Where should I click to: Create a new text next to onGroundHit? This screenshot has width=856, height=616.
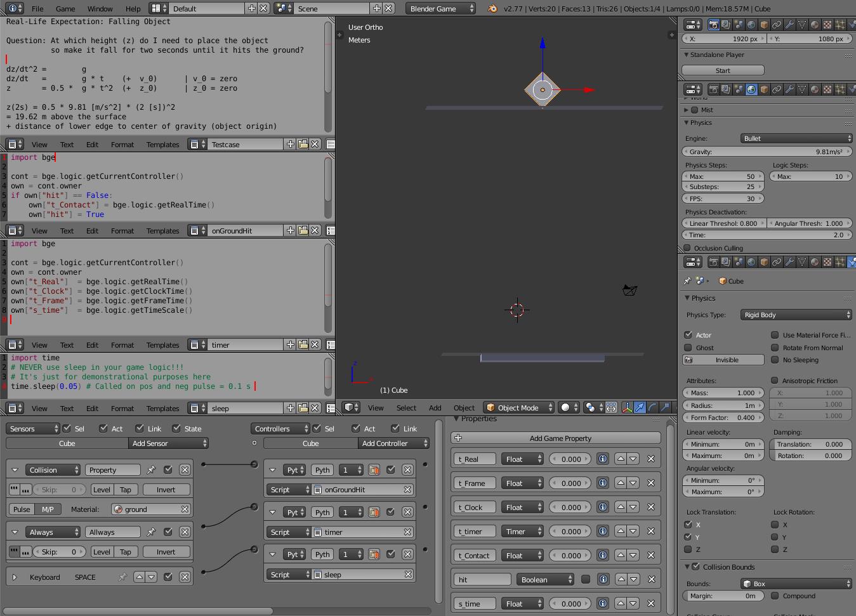[291, 230]
